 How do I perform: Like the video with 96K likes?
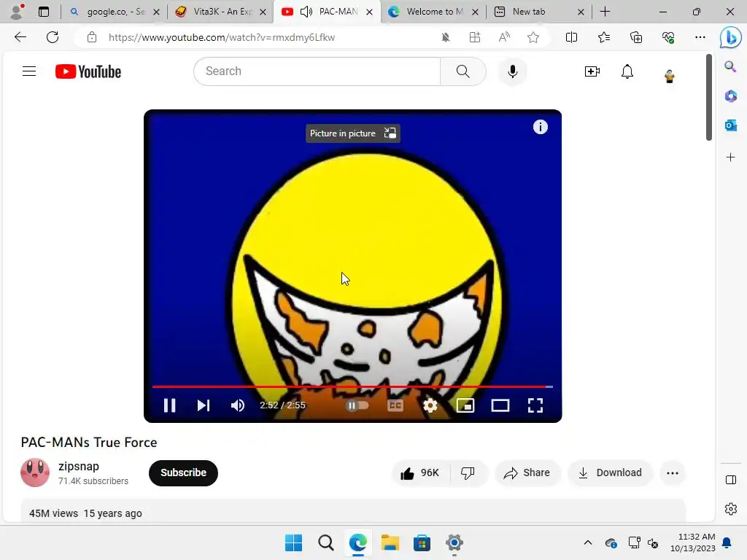click(x=420, y=472)
